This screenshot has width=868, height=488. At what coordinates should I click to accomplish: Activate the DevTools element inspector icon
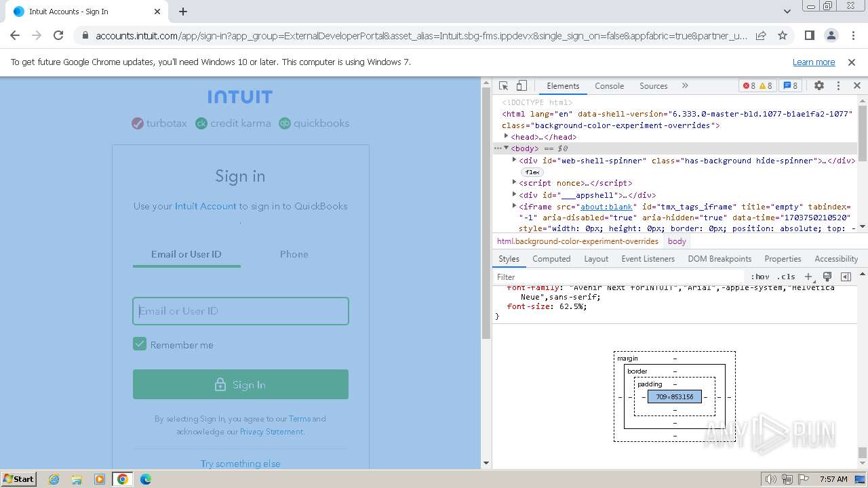point(503,86)
